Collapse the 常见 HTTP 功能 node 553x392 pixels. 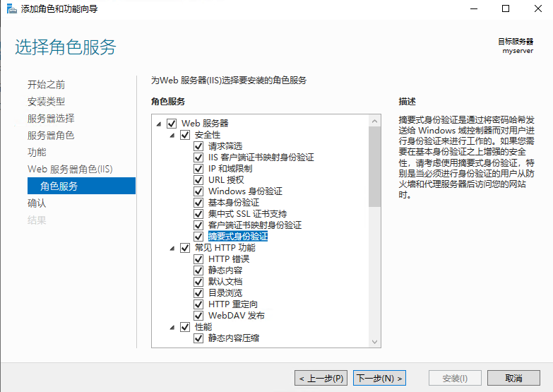click(x=172, y=248)
